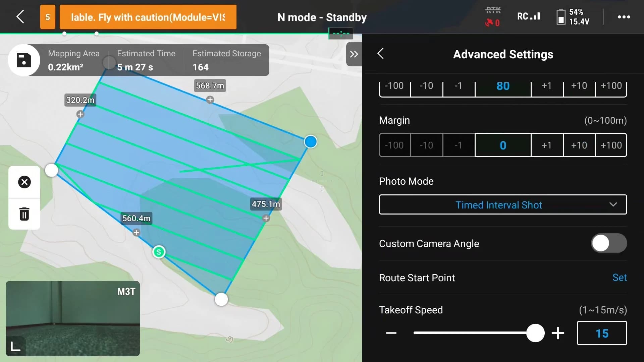Toggle RTK module warning banner

pyautogui.click(x=148, y=17)
